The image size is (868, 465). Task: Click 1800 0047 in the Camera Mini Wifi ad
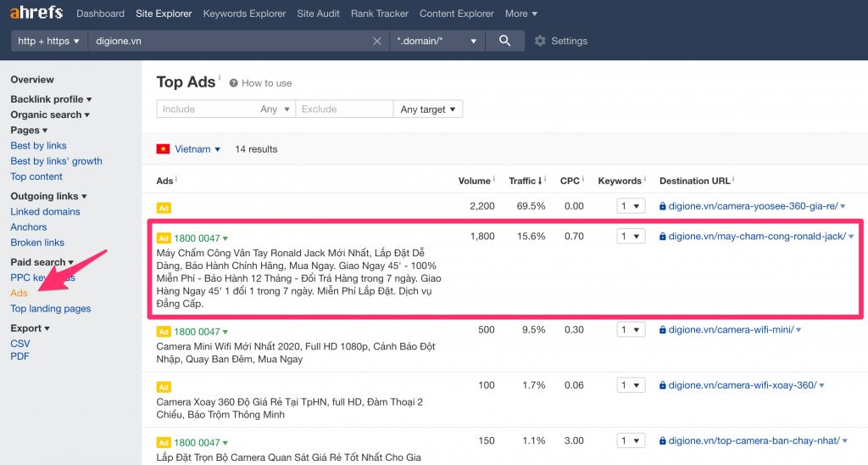click(x=197, y=332)
